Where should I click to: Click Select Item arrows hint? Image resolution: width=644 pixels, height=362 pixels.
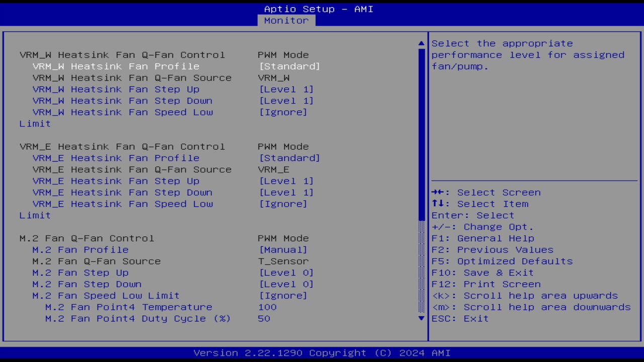[480, 205]
